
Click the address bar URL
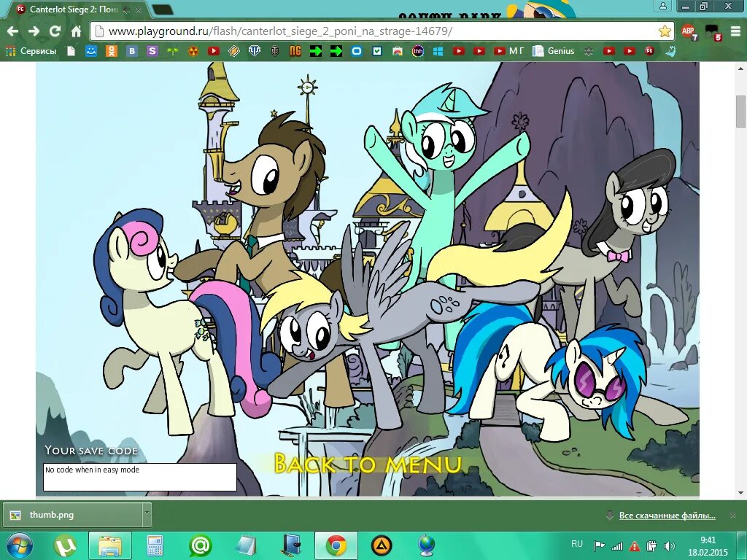(280, 31)
